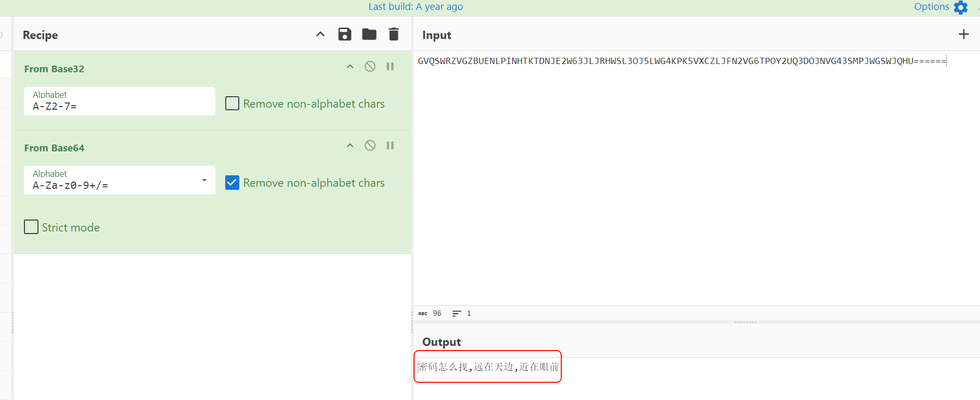Click the Output panel title
The width and height of the screenshot is (980, 400).
(442, 342)
